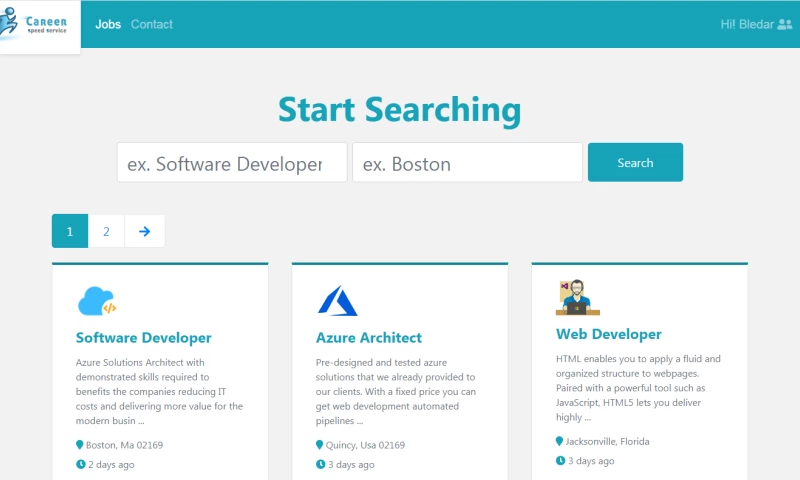Click the location pin by Jacksonville, Florida
This screenshot has width=800, height=480.
pos(559,441)
